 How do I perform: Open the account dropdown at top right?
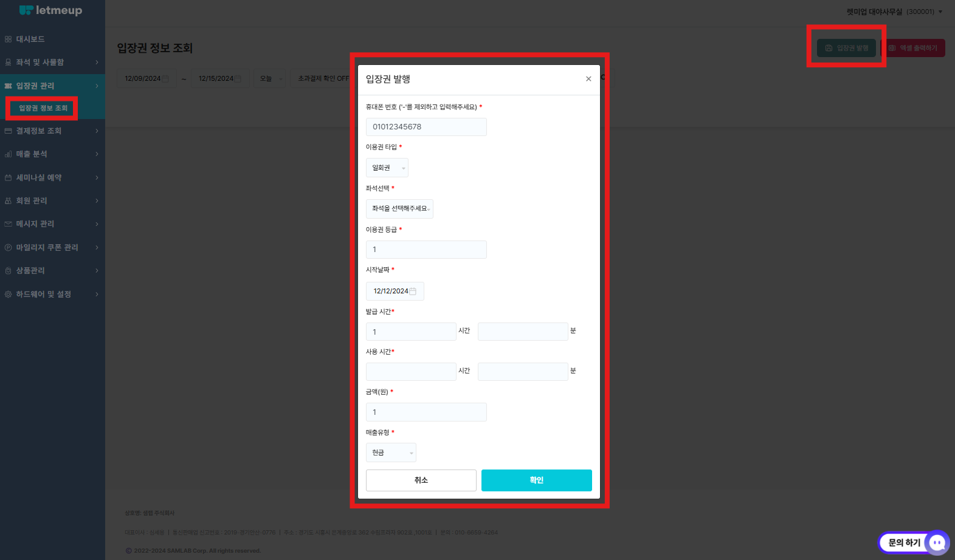coord(894,12)
